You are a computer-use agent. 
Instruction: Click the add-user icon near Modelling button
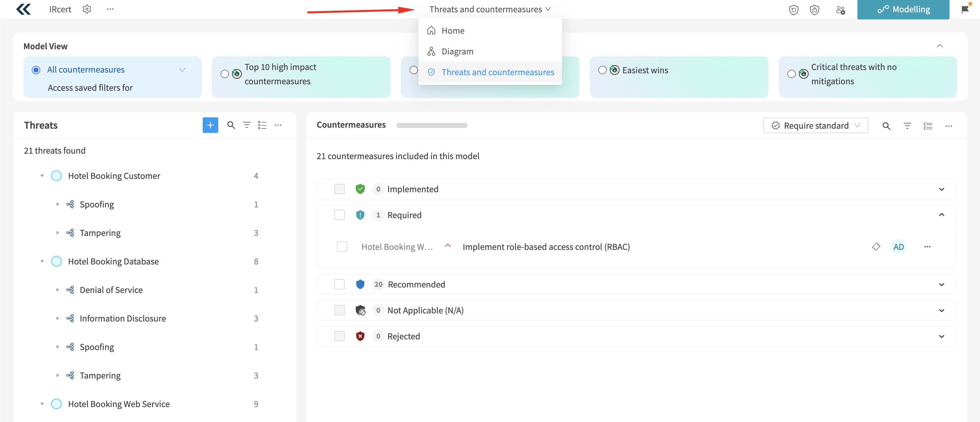click(840, 9)
